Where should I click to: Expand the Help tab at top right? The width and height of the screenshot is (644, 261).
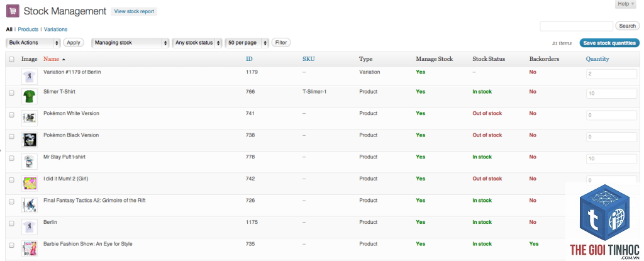pos(626,4)
